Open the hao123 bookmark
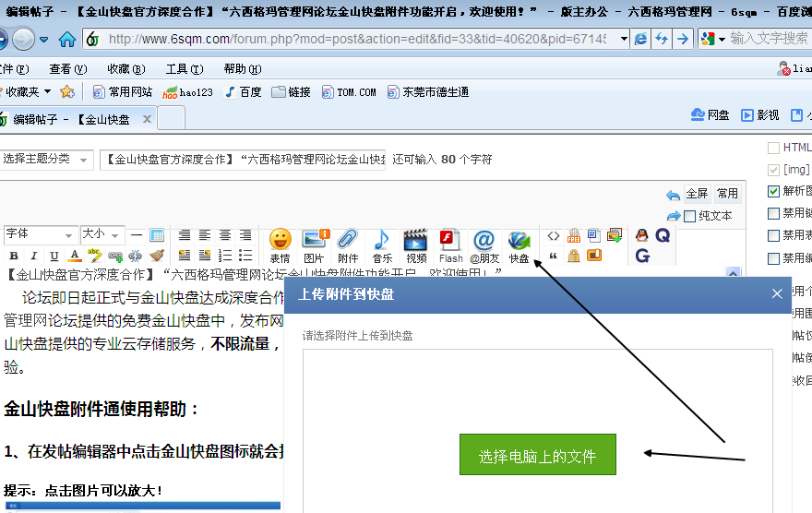The height and width of the screenshot is (513, 812). tap(187, 92)
